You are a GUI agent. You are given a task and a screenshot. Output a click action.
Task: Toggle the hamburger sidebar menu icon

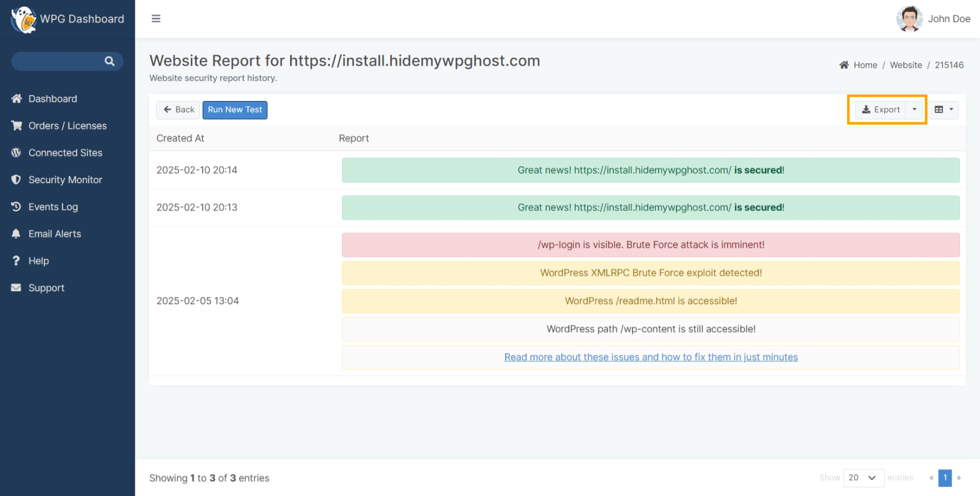156,19
